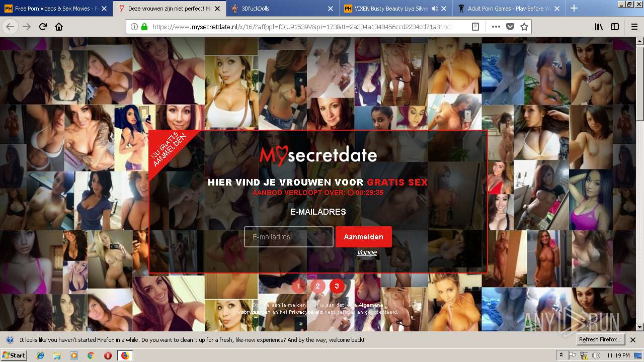Click the vertical scrollbar thumb

click(x=639, y=83)
